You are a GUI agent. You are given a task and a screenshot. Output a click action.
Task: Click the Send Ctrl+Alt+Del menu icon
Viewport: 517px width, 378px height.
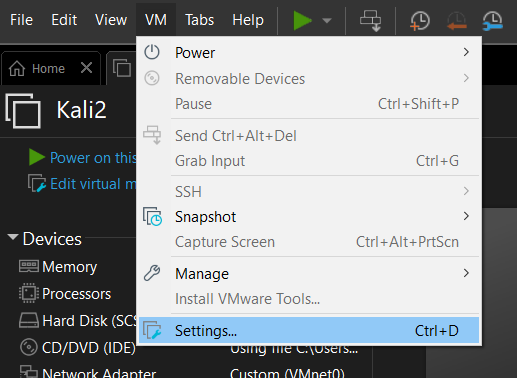click(x=152, y=135)
